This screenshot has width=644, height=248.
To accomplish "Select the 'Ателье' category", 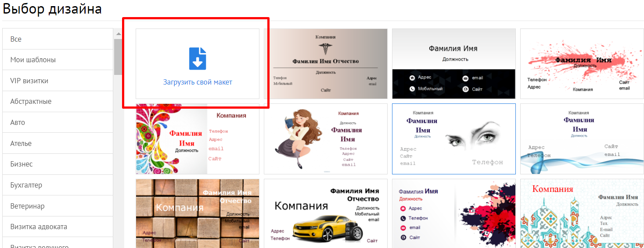I will click(58, 143).
